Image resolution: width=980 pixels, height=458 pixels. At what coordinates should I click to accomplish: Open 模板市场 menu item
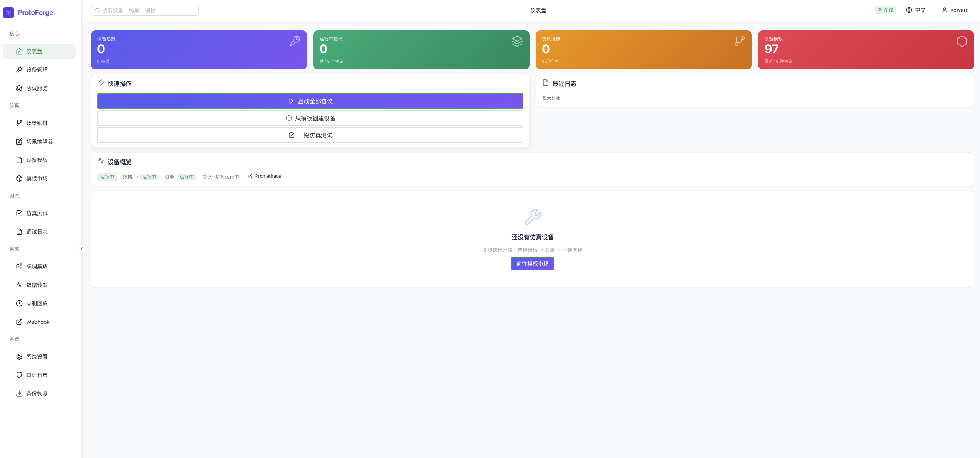click(39, 178)
